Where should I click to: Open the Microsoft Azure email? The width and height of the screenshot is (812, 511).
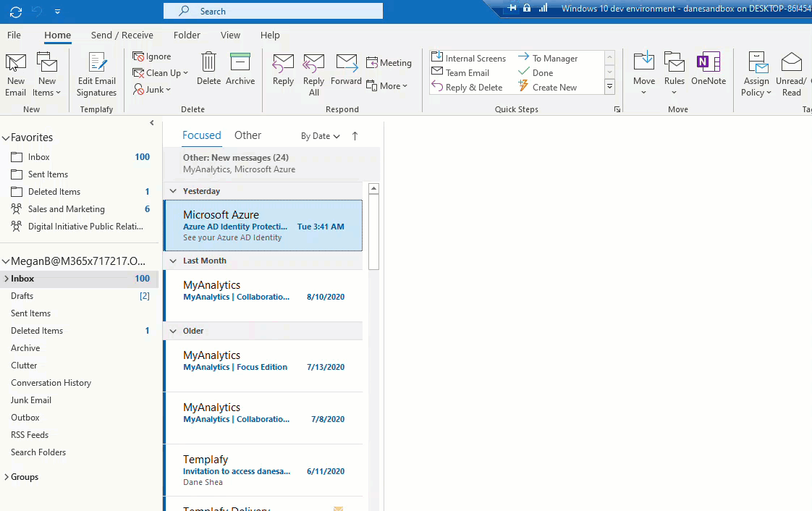pos(263,226)
